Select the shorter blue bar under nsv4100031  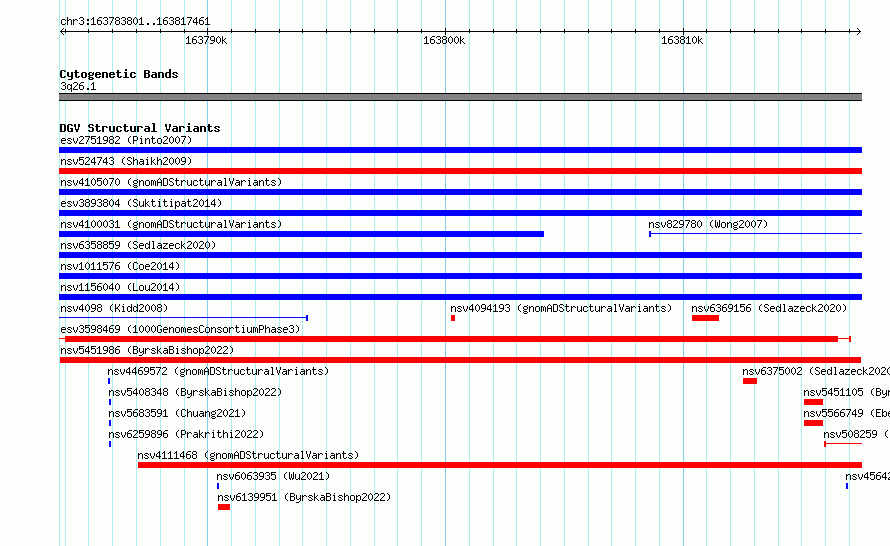click(x=301, y=234)
